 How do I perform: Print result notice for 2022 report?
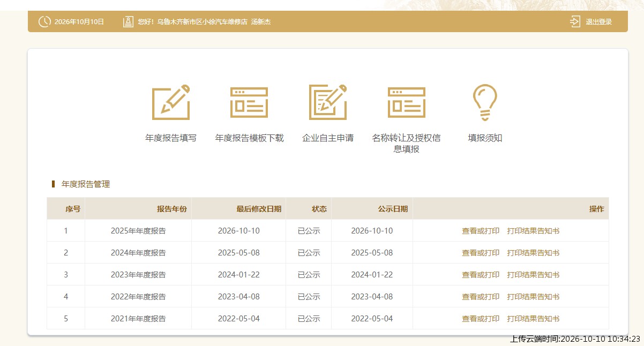point(533,297)
